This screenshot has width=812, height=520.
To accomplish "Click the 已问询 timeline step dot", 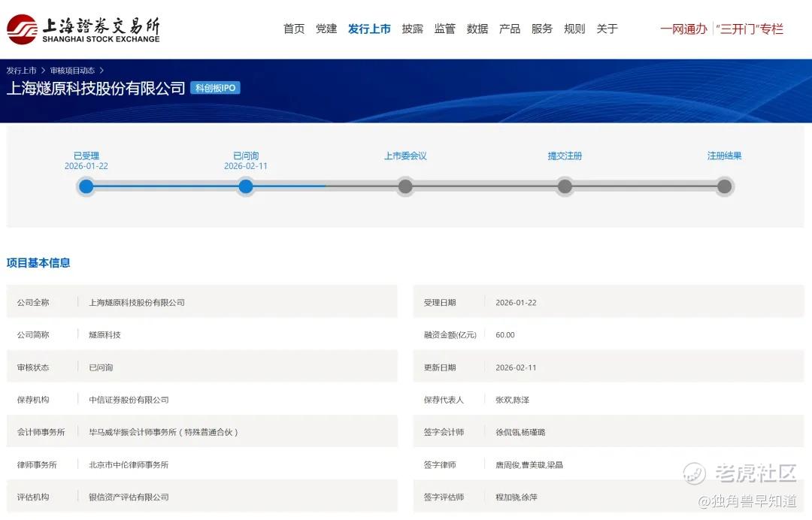I will coord(246,186).
